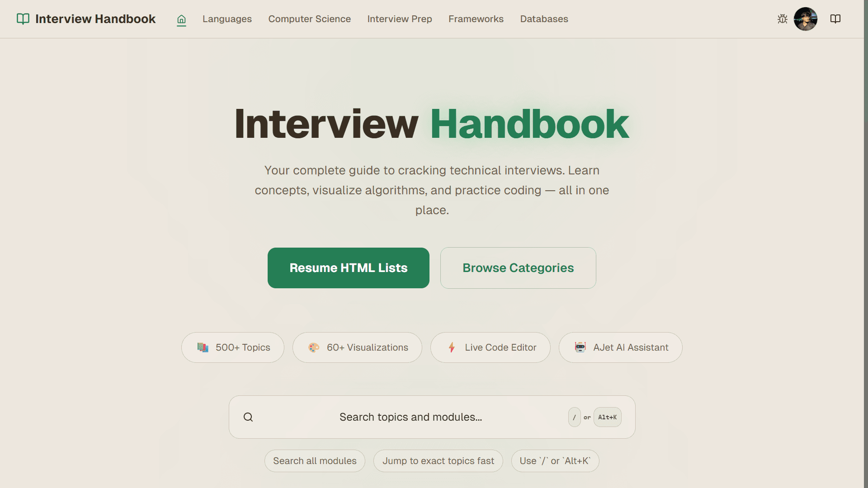The width and height of the screenshot is (868, 488).
Task: Open the user profile avatar
Action: 806,19
